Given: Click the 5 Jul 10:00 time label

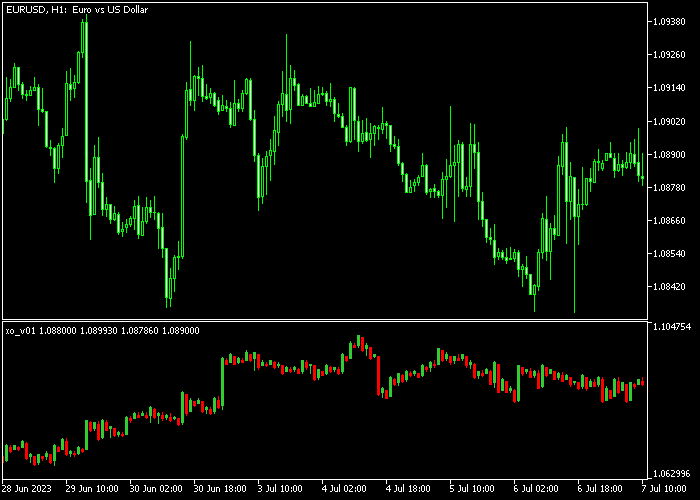Looking at the screenshot, I should pos(472,488).
